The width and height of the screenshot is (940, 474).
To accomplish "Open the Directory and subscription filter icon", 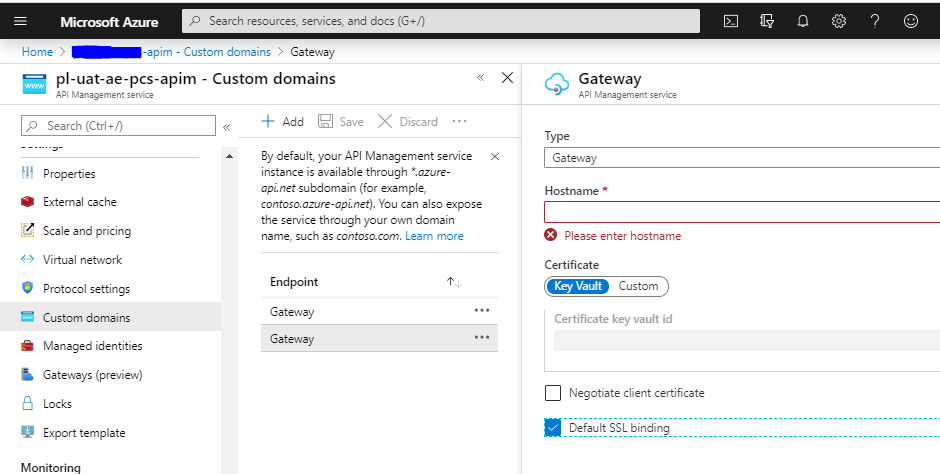I will coord(767,21).
